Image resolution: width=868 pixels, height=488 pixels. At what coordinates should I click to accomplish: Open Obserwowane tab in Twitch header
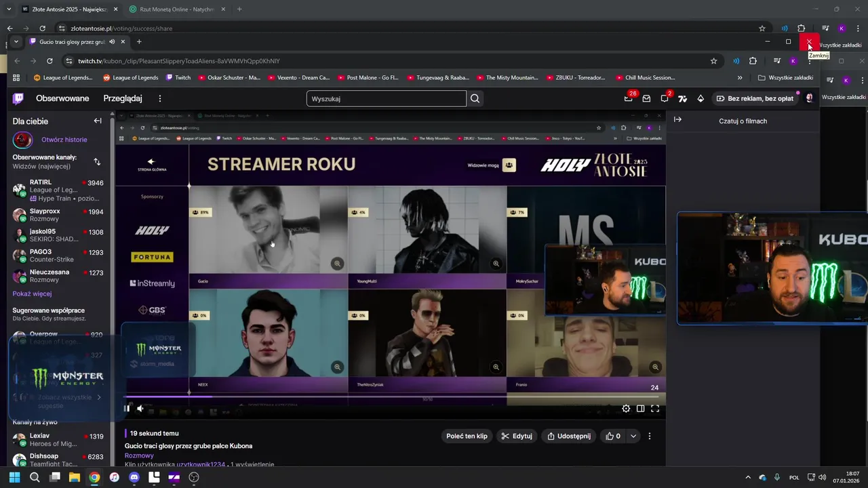[x=62, y=98]
